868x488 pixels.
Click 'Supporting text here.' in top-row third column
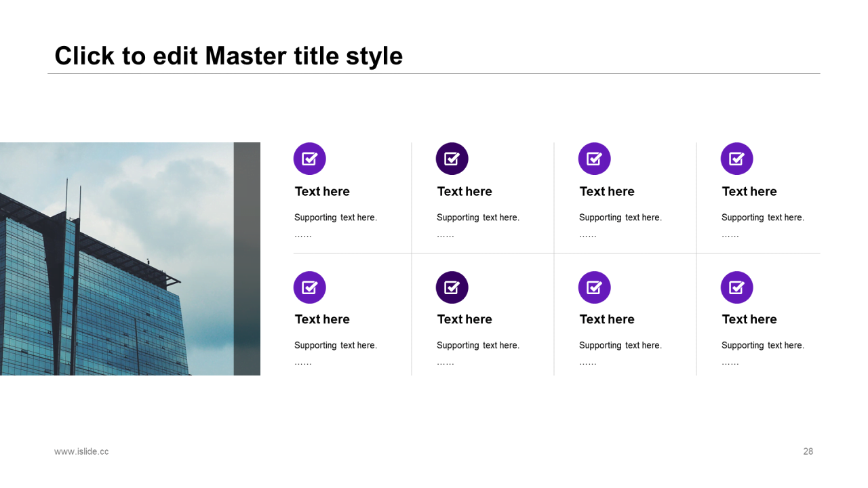pos(620,218)
